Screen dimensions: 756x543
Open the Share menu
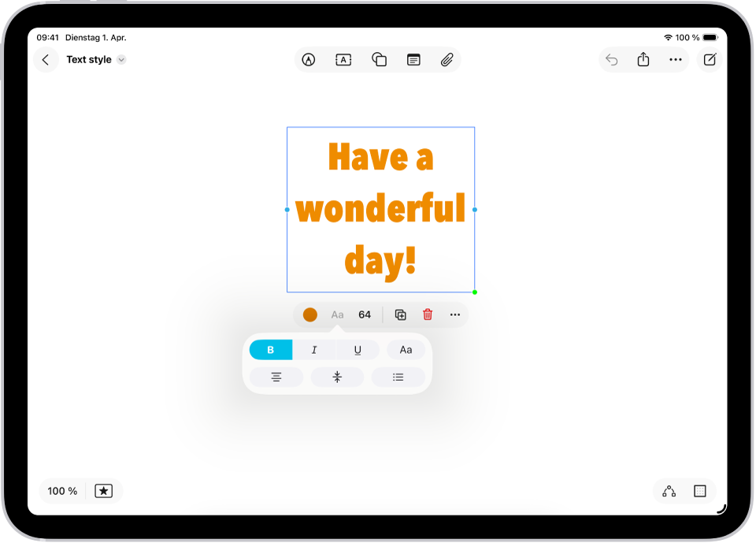[x=643, y=59]
